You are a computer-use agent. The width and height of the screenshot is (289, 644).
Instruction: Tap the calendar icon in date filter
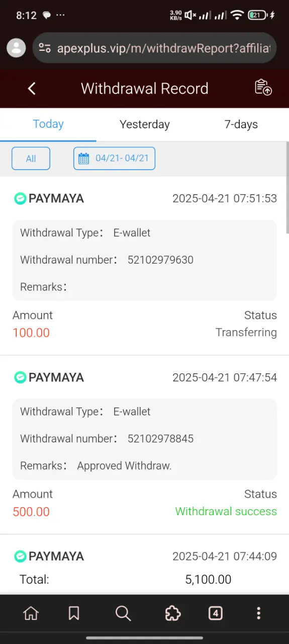click(x=84, y=158)
